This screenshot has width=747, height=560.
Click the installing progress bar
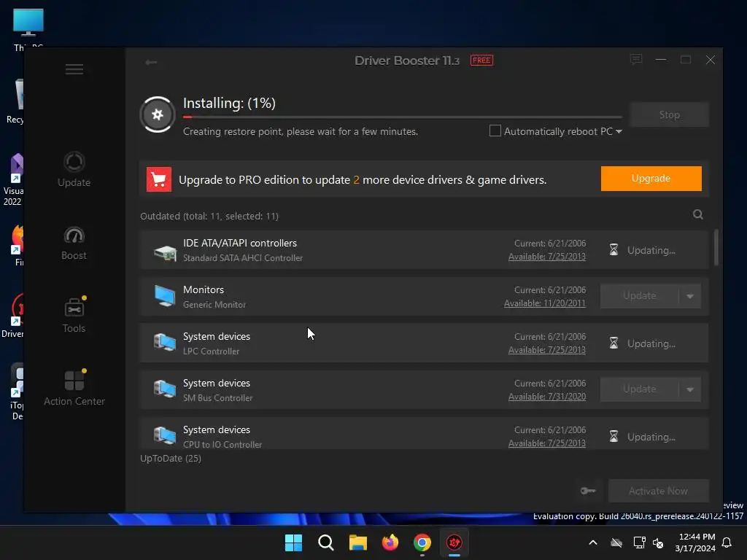pos(403,117)
